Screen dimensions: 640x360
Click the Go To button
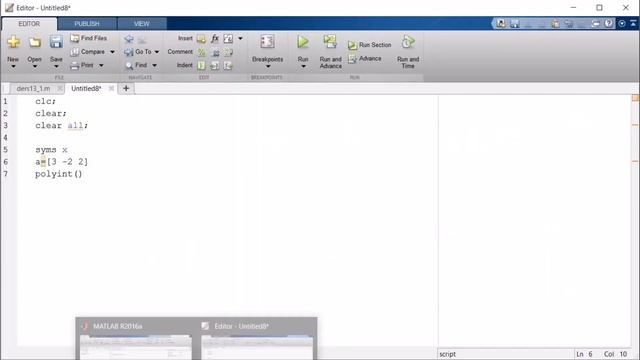138,52
